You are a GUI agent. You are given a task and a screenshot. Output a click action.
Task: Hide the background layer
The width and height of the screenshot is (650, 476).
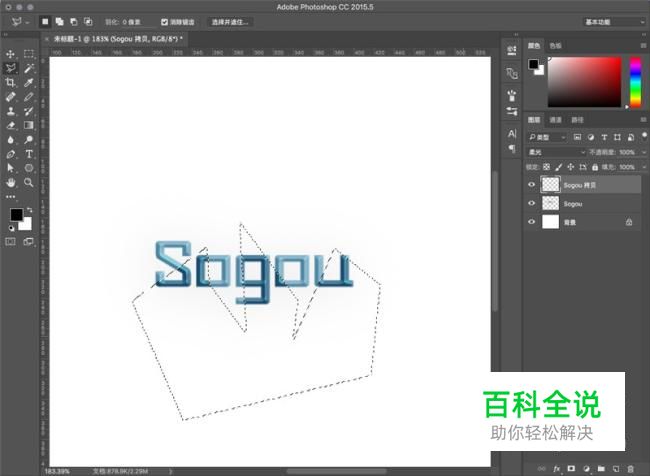531,222
